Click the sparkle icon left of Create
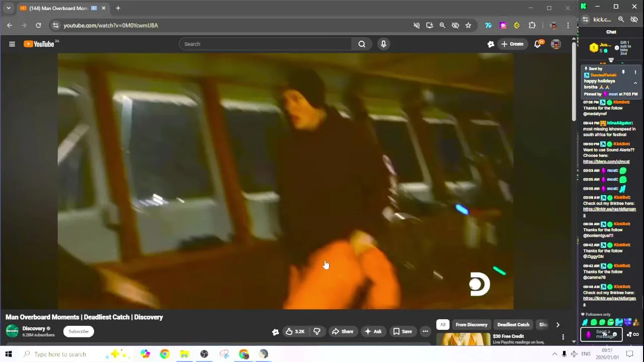This screenshot has width=644, height=362. click(491, 44)
